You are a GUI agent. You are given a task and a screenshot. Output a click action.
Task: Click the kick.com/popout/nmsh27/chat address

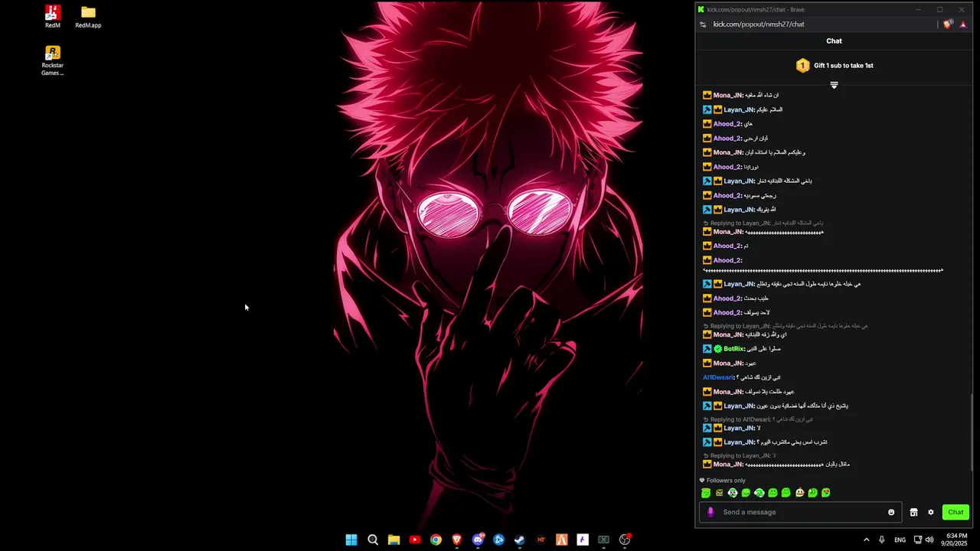pos(759,24)
